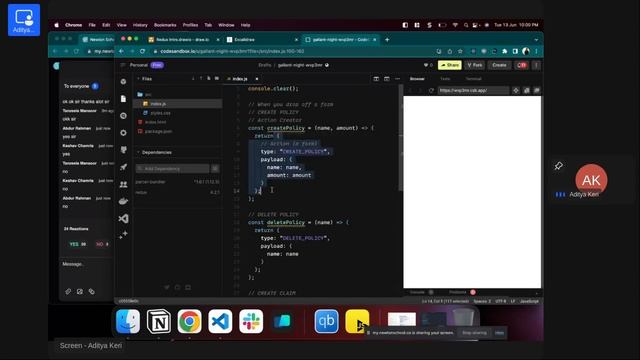
Task: Open the Bookmarks menu
Action: pos(165,25)
